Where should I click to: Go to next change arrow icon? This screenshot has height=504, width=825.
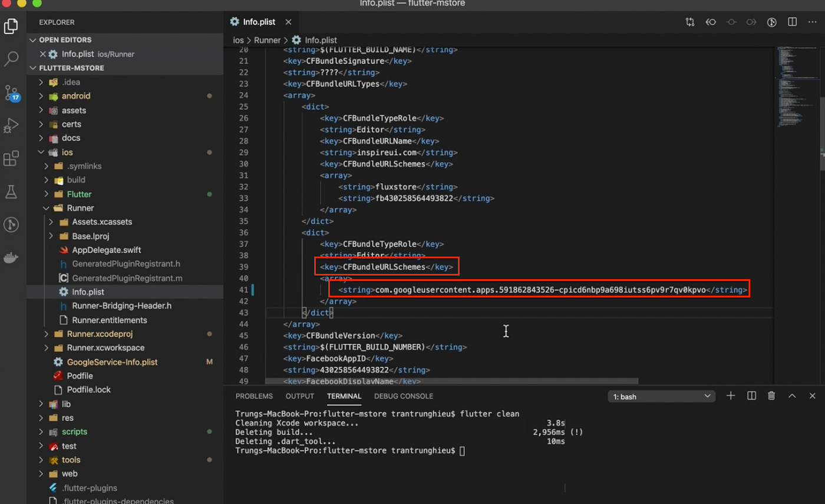click(x=751, y=22)
